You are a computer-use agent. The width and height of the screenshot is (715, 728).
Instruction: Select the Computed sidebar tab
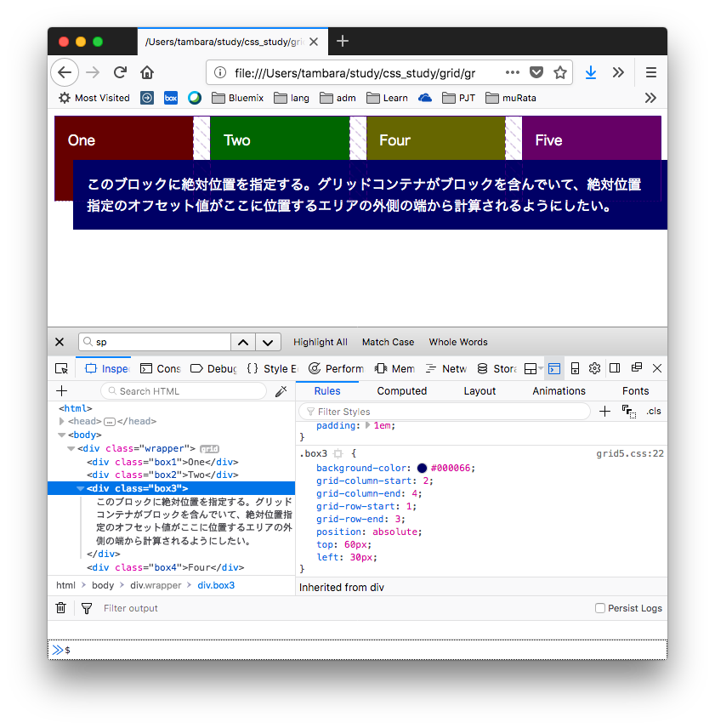pyautogui.click(x=402, y=391)
